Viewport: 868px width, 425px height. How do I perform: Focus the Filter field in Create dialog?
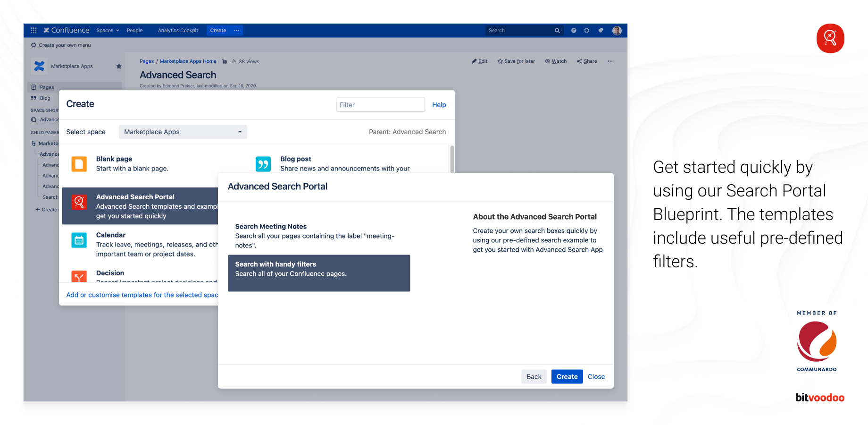point(381,105)
